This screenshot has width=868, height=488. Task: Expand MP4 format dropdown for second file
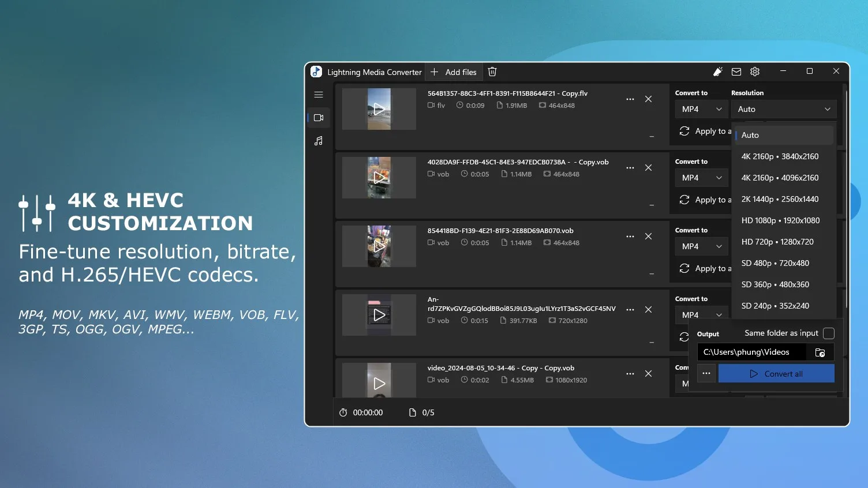pos(701,178)
